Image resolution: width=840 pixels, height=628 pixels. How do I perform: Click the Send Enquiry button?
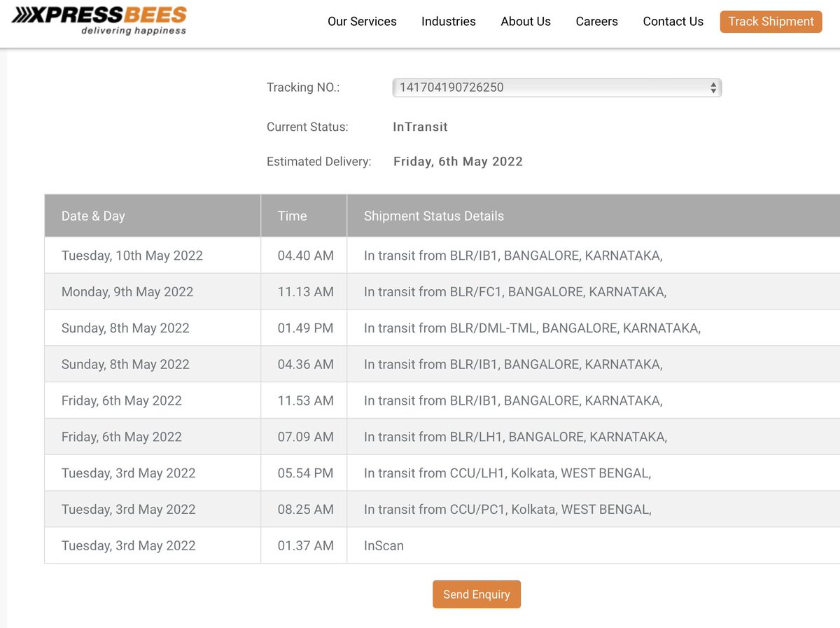[477, 594]
